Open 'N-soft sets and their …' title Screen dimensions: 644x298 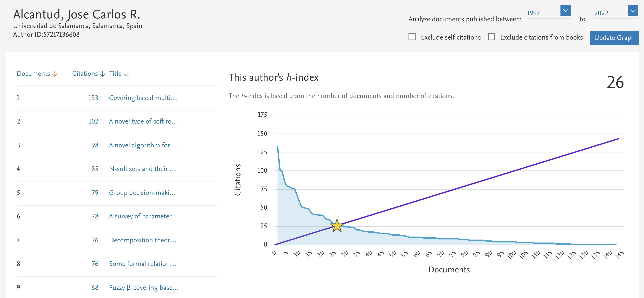142,169
